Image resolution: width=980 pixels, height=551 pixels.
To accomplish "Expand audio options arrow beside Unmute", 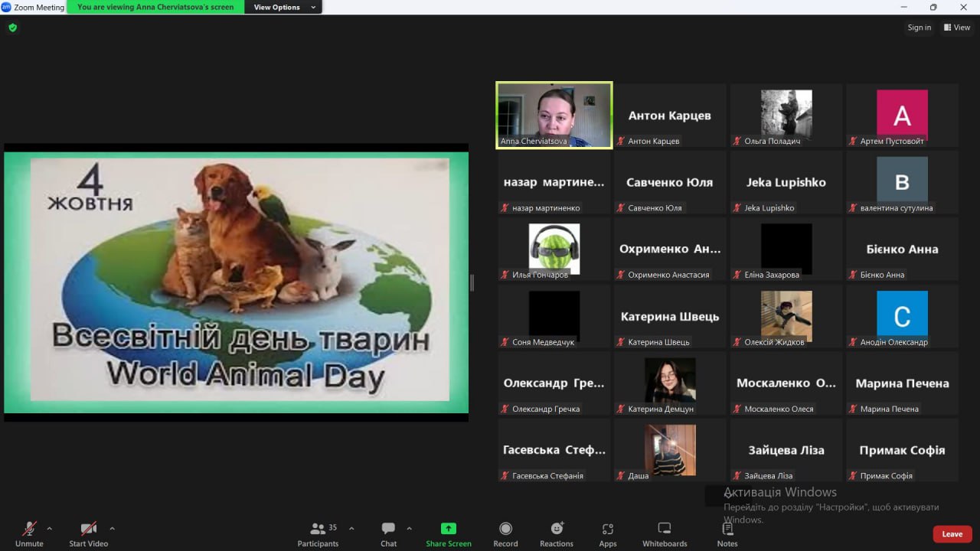I will pos(50,528).
